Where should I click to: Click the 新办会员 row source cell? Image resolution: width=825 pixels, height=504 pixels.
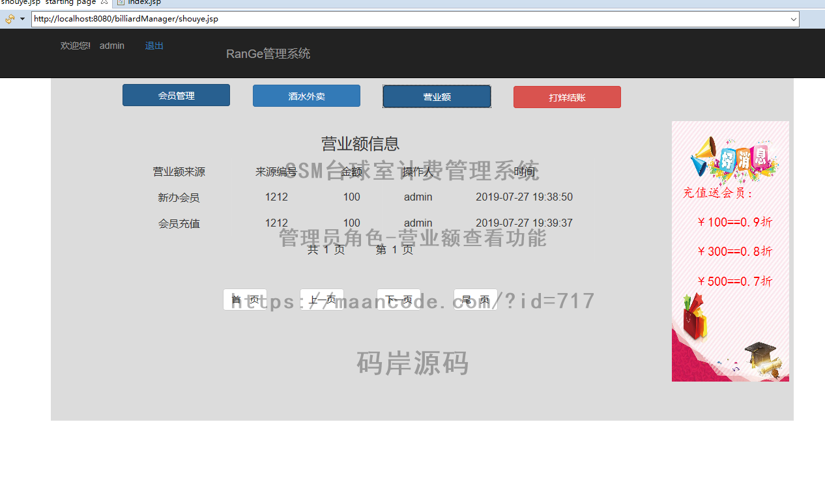[179, 197]
